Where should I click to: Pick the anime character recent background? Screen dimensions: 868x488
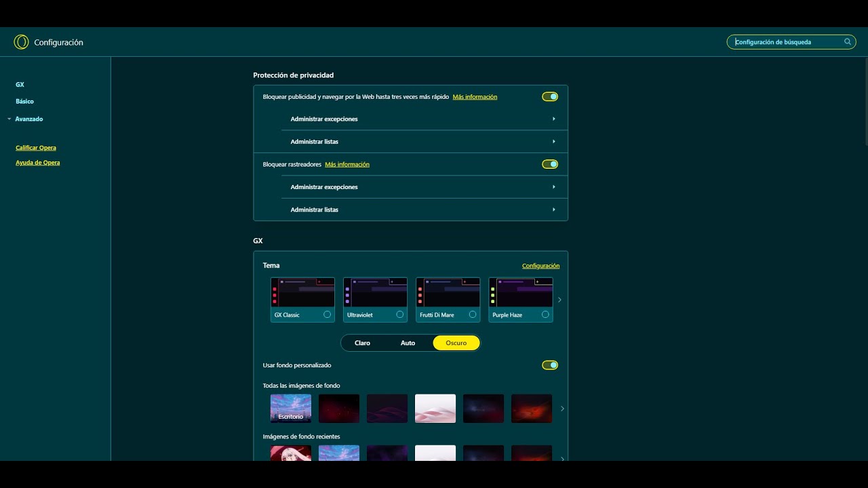coord(291,453)
